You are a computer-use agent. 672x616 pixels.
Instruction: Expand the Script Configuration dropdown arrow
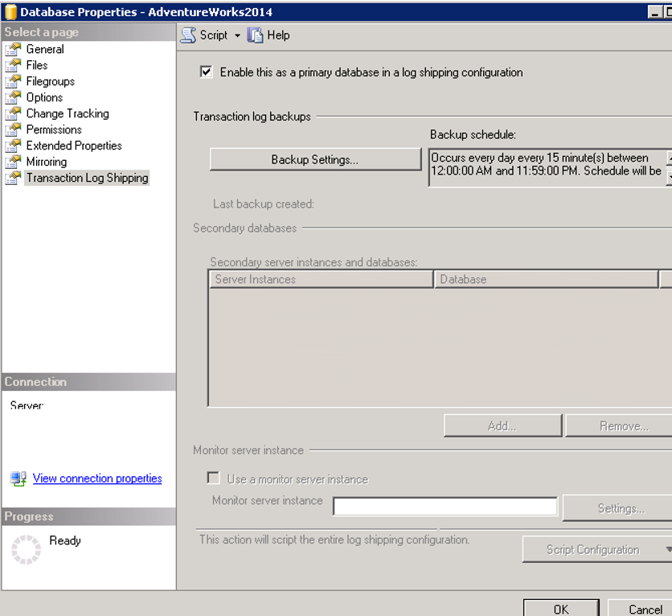(668, 549)
